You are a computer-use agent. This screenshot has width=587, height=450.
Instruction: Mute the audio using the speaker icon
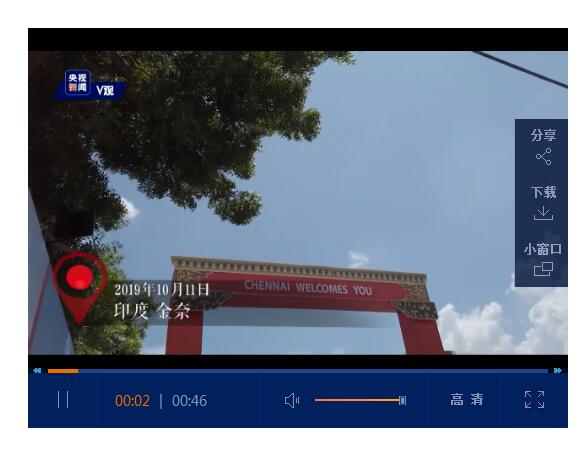[292, 401]
